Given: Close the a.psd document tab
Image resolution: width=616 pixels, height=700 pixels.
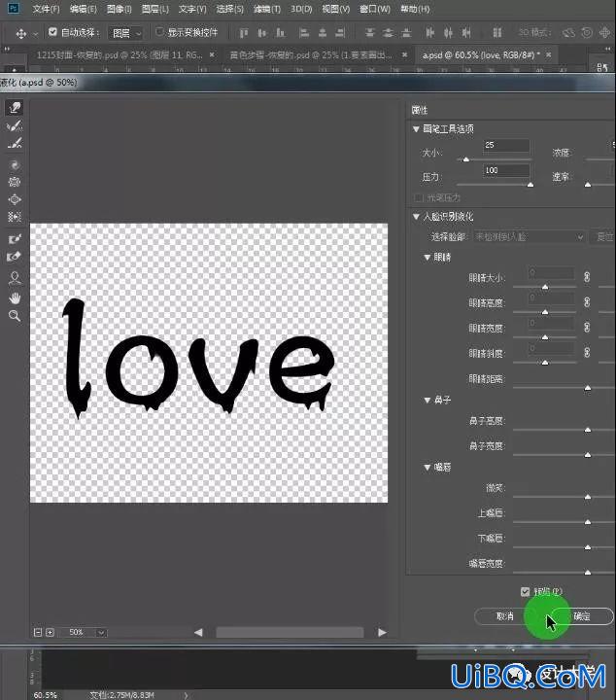Looking at the screenshot, I should point(549,54).
